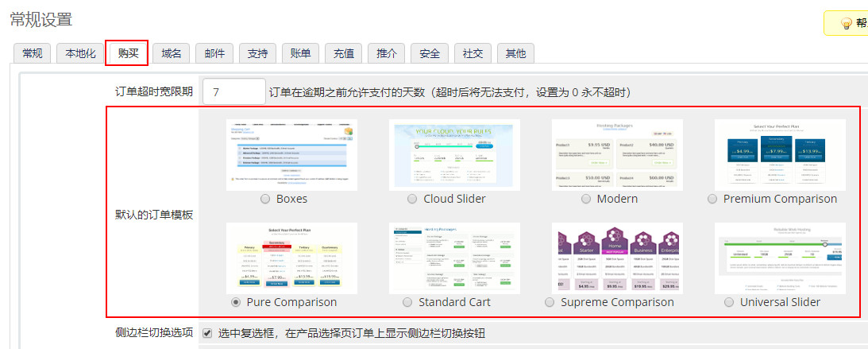Click the 常规设置 page heading
This screenshot has height=349, width=868.
pyautogui.click(x=41, y=19)
